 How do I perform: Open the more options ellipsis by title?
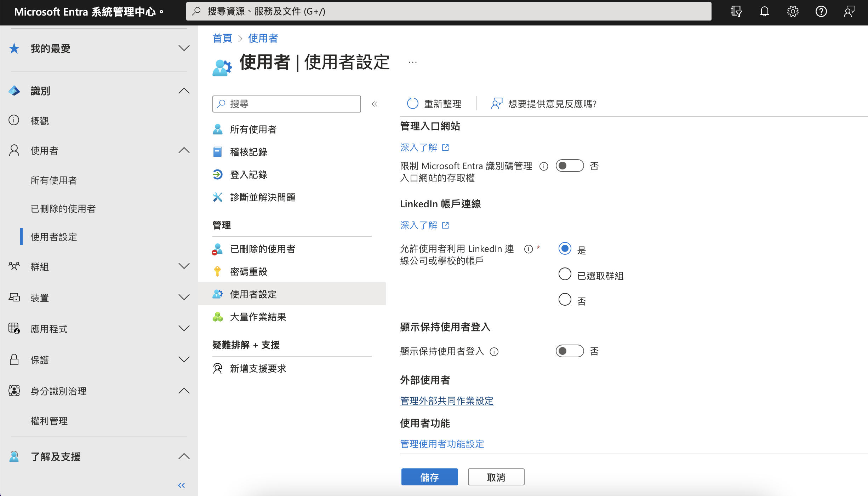tap(413, 62)
